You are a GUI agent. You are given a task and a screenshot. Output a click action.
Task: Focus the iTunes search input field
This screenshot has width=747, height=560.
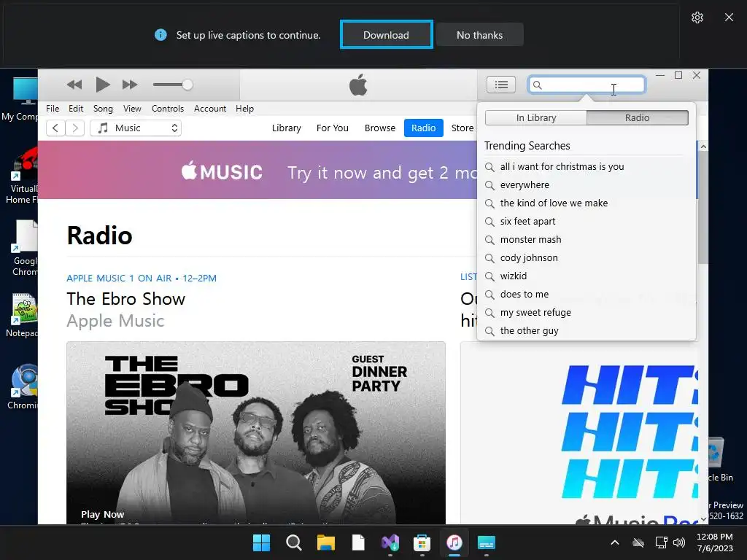coord(587,85)
